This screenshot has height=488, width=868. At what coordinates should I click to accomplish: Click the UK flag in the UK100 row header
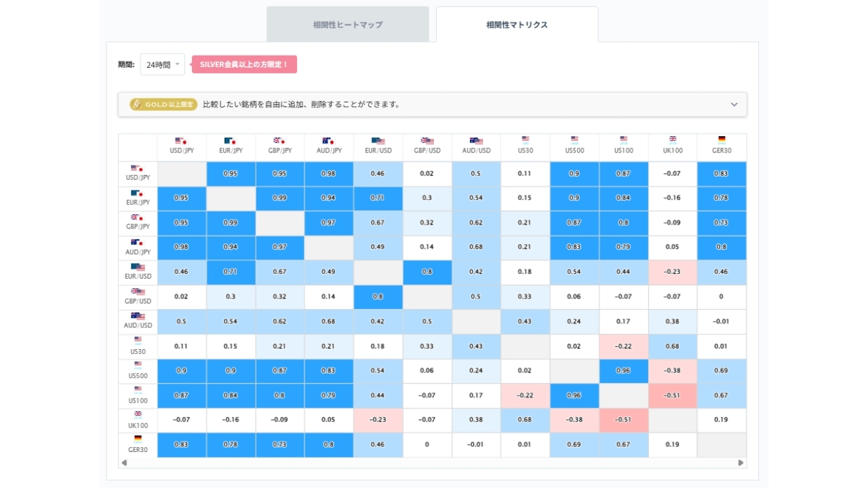tap(138, 413)
